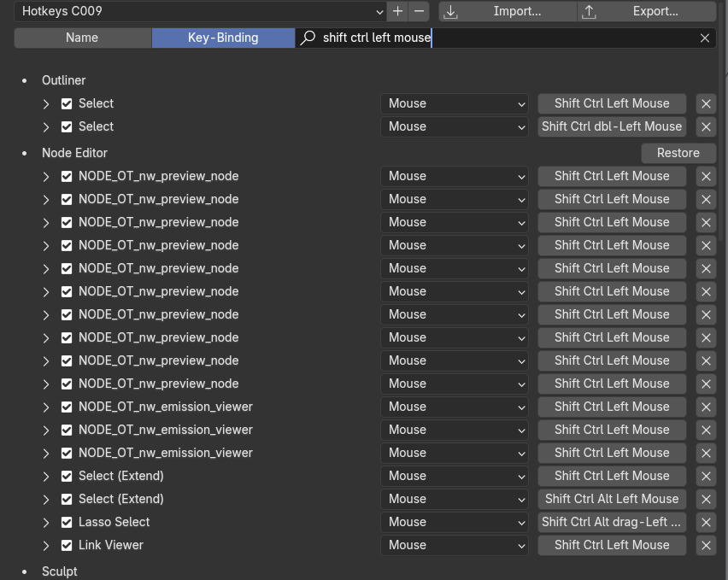The height and width of the screenshot is (580, 728).
Task: Click the magnifier search icon
Action: 308,38
